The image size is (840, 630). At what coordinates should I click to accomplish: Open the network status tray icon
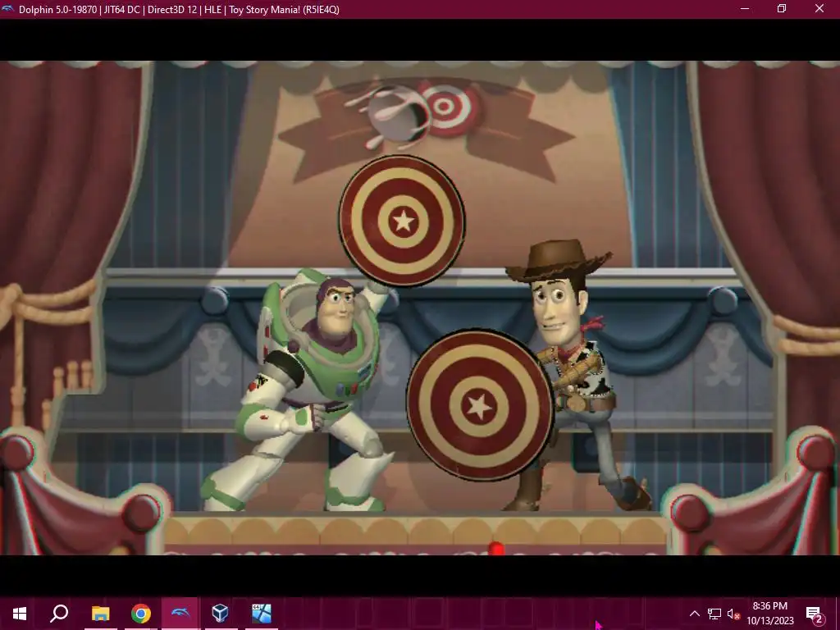pyautogui.click(x=714, y=614)
